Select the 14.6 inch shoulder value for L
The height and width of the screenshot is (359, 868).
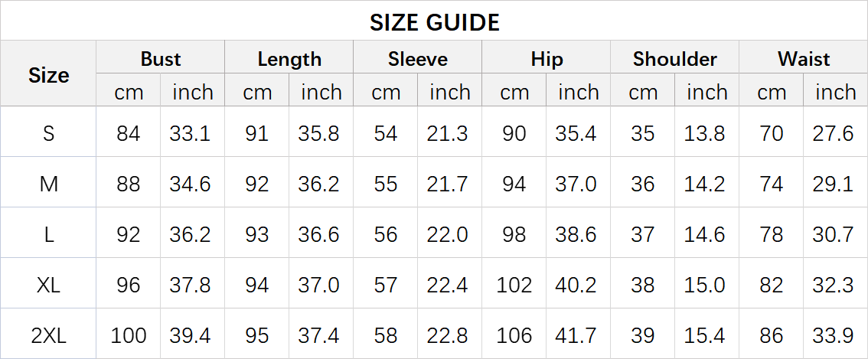click(704, 234)
